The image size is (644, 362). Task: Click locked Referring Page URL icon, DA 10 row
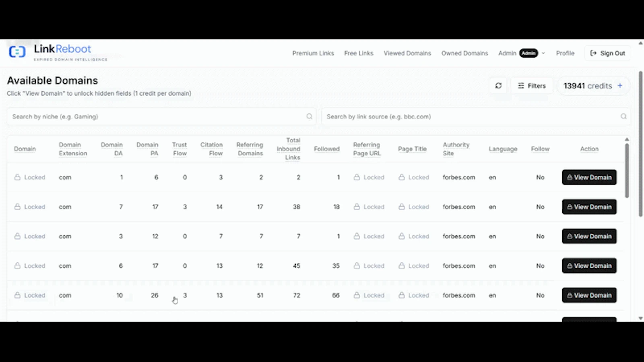pos(357,295)
